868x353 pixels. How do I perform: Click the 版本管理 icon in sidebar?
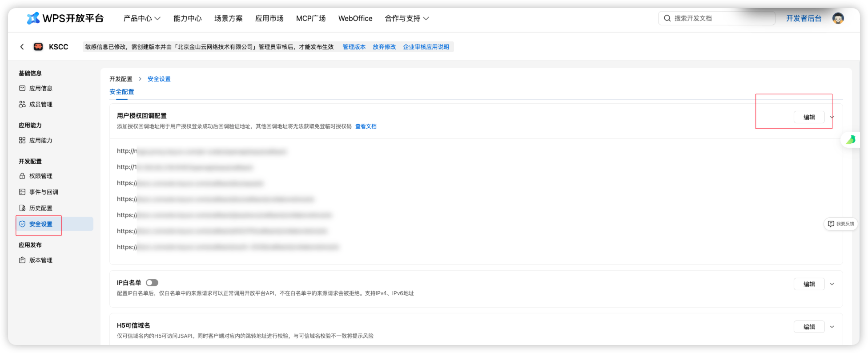pos(22,260)
